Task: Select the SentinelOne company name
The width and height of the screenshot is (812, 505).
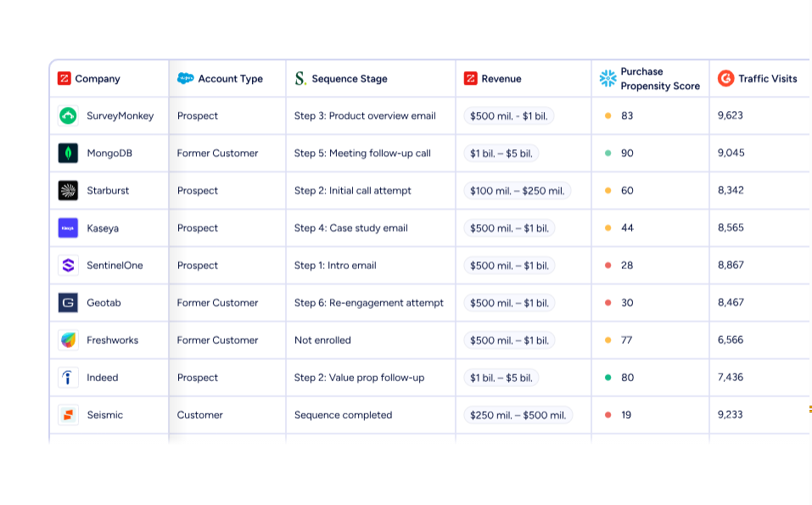Action: pos(115,265)
